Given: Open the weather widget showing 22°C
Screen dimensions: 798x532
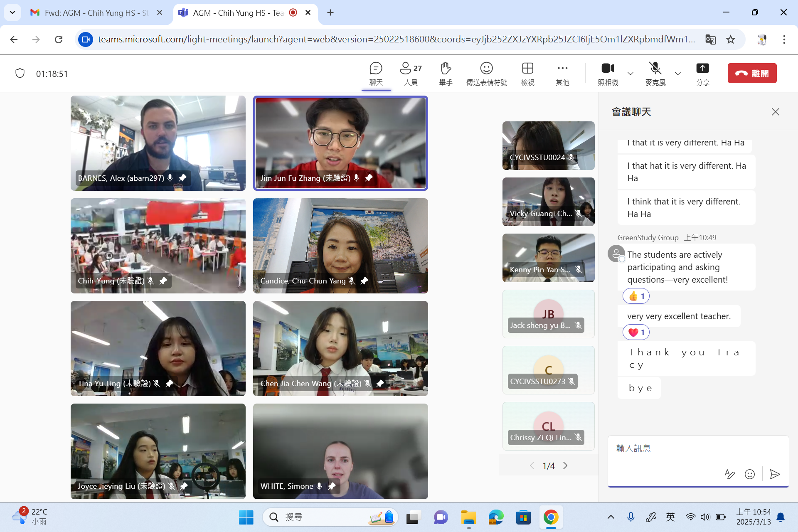Looking at the screenshot, I should pos(30,517).
